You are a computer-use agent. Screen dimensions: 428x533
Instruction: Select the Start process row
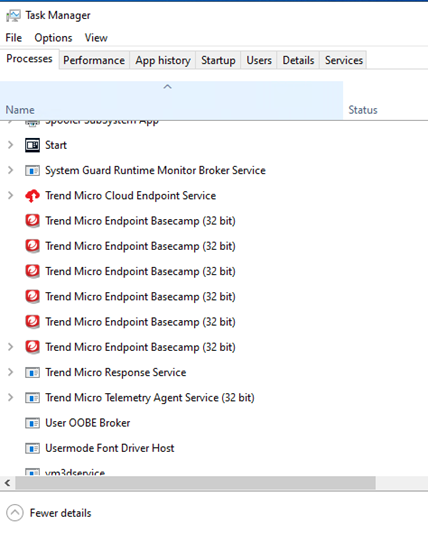pyautogui.click(x=214, y=145)
